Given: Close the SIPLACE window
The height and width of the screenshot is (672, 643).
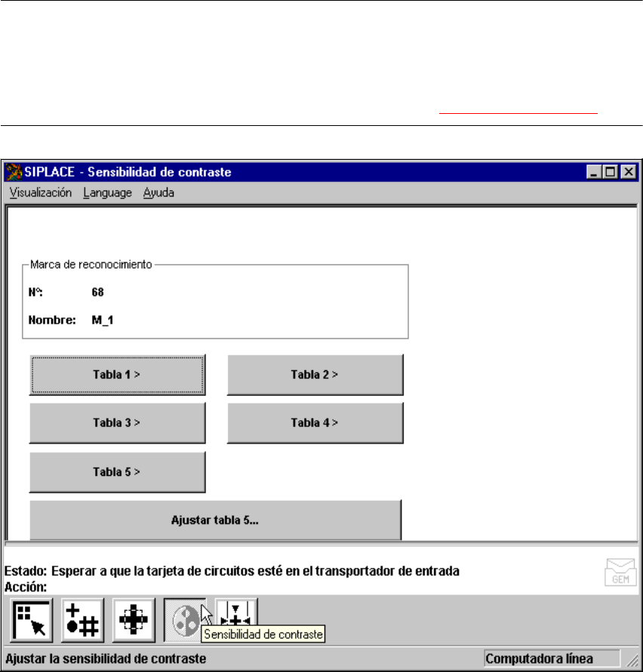Looking at the screenshot, I should point(629,172).
